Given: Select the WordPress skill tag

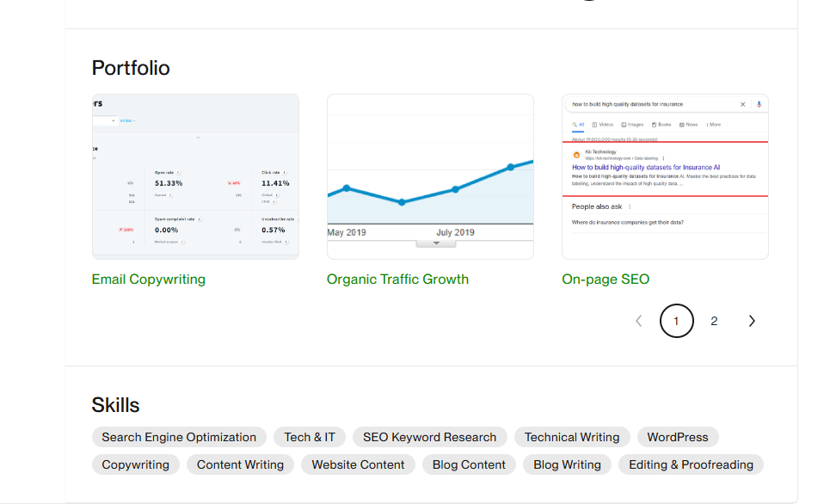Looking at the screenshot, I should [677, 437].
